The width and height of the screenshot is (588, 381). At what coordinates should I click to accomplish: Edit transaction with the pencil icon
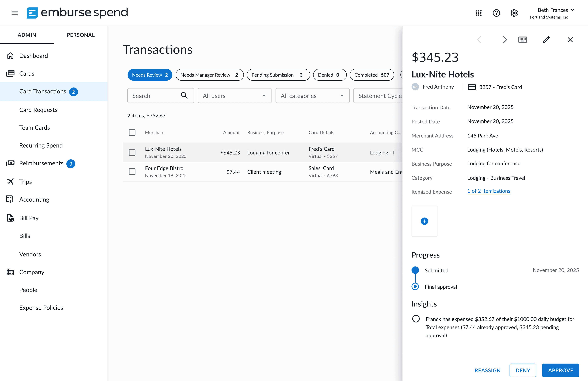546,39
